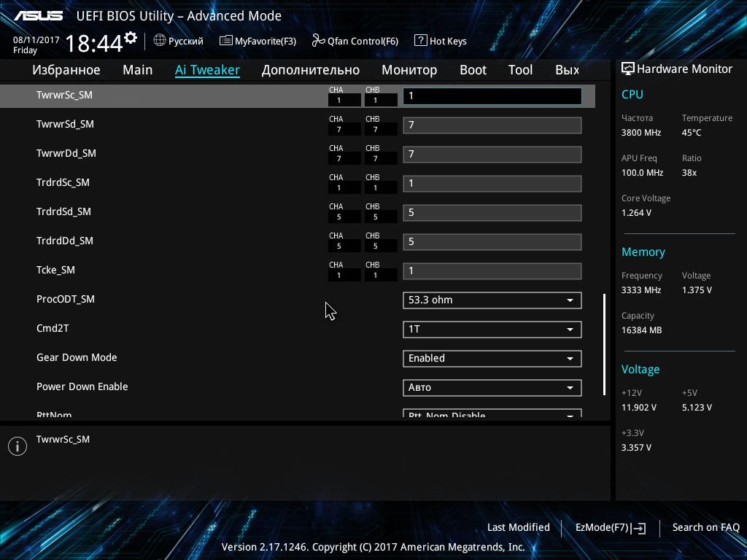Click the EzMode exit arrow icon
The image size is (747, 560).
point(639,528)
